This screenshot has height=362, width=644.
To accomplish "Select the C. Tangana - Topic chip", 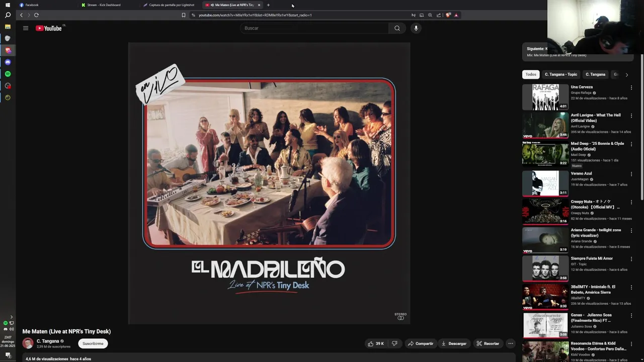I will (x=560, y=74).
